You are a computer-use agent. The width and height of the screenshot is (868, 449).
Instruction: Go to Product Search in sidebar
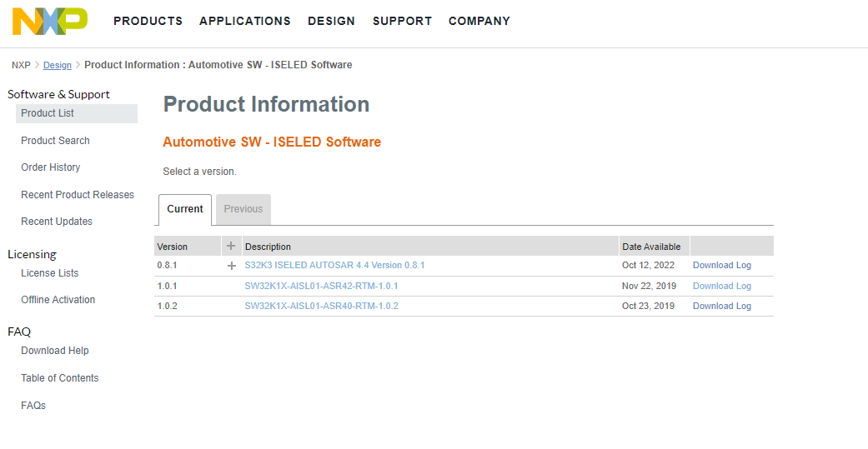click(55, 141)
